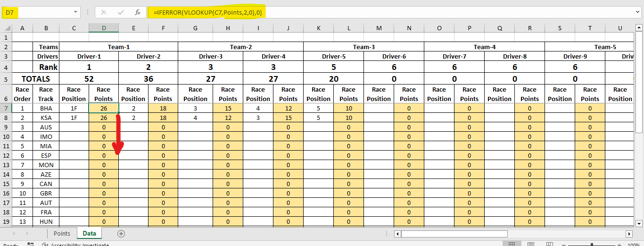644x246 pixels.
Task: Click the Enter checkmark icon in formula bar
Action: point(121,13)
